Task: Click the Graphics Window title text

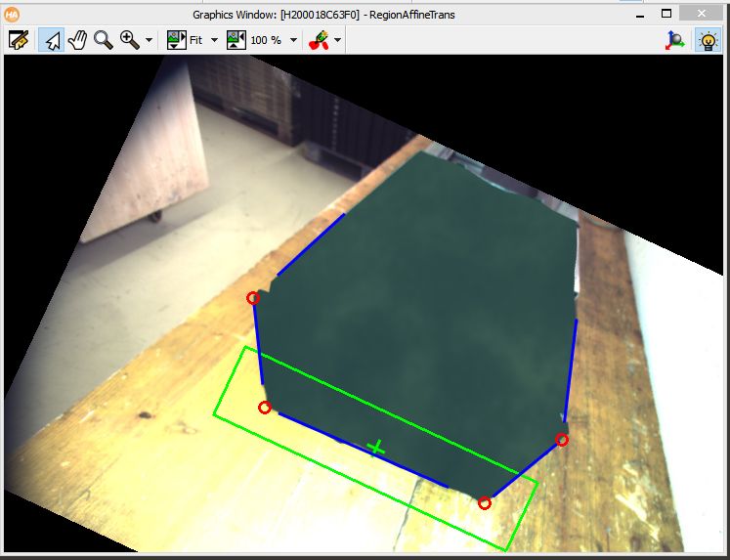Action: coord(323,15)
